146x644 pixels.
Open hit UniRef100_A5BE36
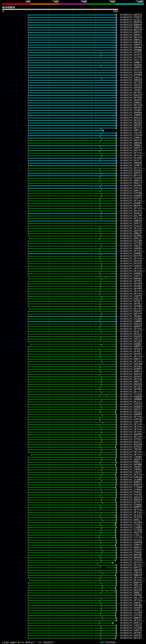[131, 27]
